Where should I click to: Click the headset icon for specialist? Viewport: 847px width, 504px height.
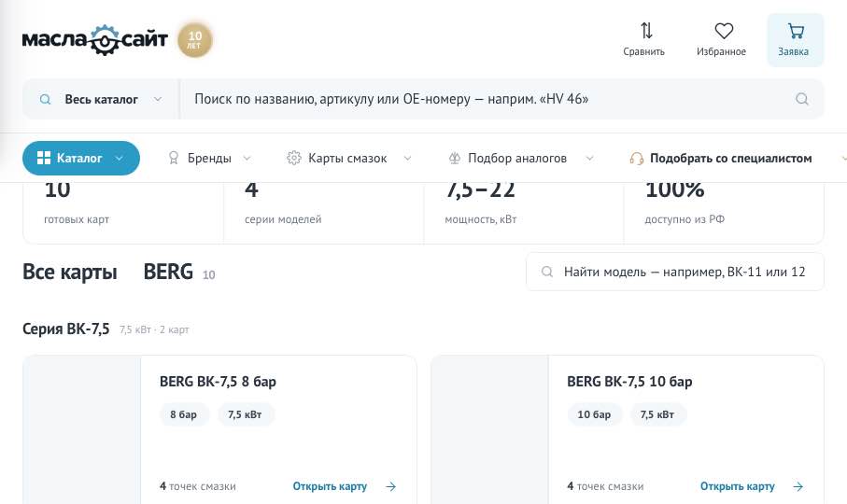[x=637, y=158]
